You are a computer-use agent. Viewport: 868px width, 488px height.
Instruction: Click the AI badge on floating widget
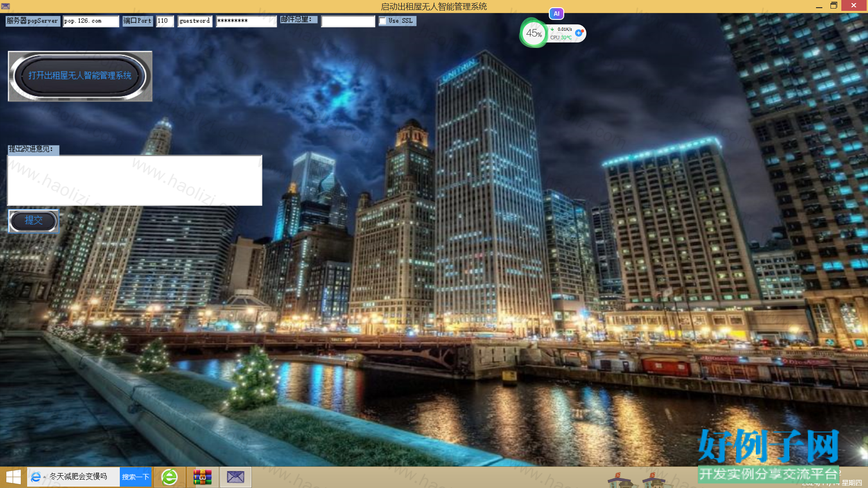pos(557,14)
